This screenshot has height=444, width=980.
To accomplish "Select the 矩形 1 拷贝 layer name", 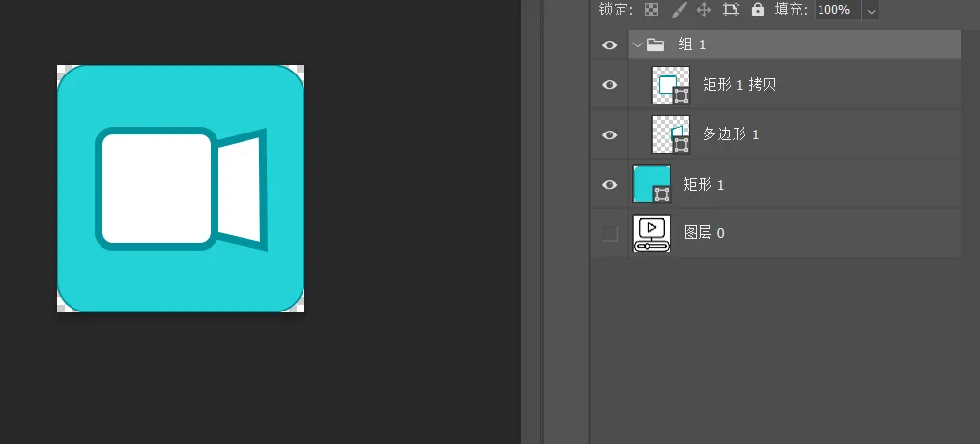I will [739, 85].
